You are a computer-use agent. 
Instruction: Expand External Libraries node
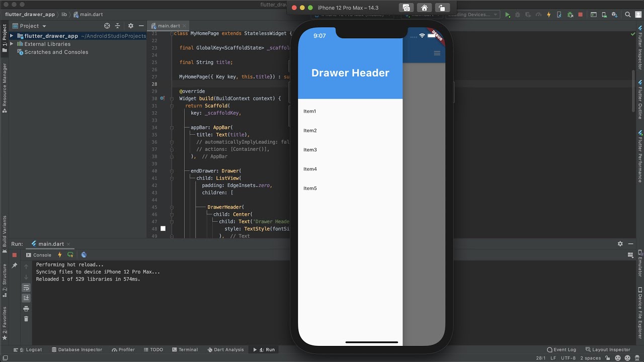coord(12,44)
